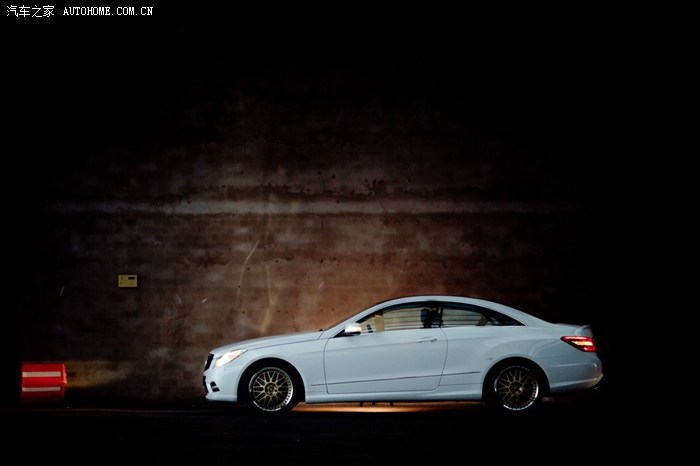Image resolution: width=700 pixels, height=466 pixels.
Task: Click the car's rear quarter window
Action: (465, 316)
